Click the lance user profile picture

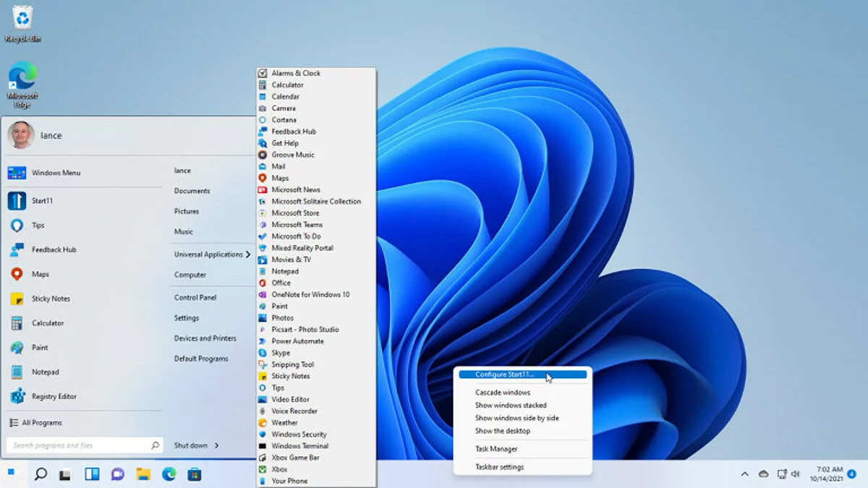21,135
